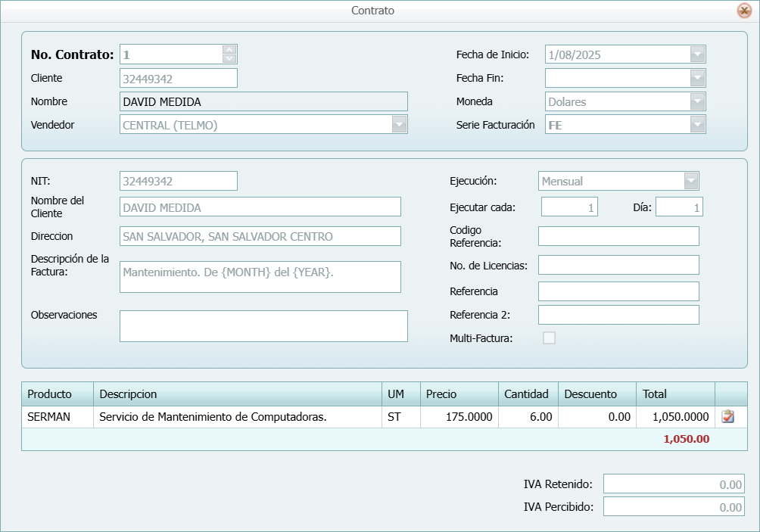Edit the SERMAN line using the clipboard icon

[730, 415]
